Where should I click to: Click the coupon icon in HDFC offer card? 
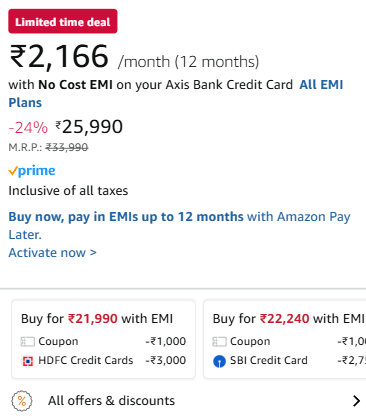[x=28, y=342]
